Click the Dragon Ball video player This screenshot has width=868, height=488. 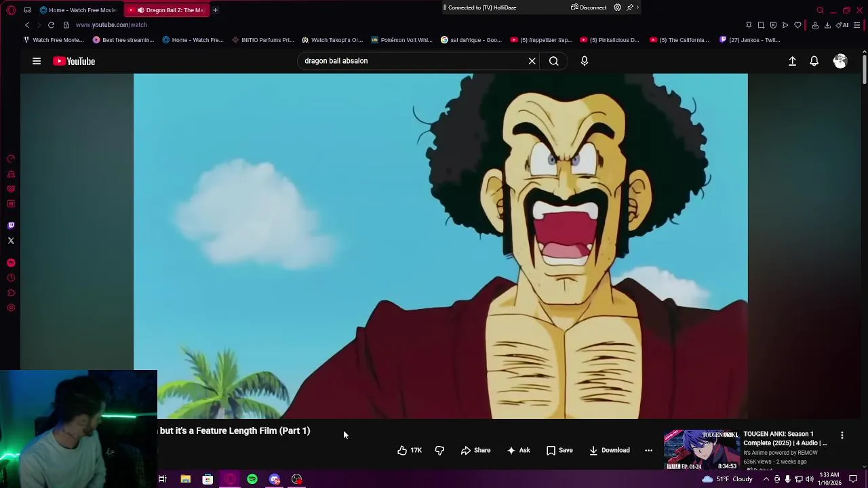(441, 246)
